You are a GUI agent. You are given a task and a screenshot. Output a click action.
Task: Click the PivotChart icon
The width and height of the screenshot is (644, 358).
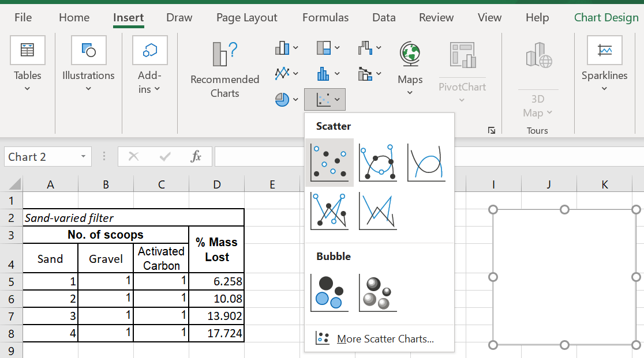(x=462, y=55)
